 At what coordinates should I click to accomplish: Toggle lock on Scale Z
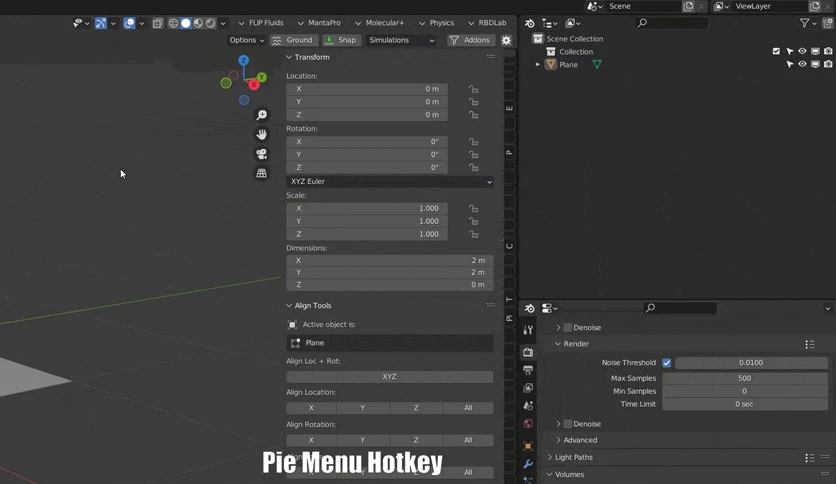(x=473, y=234)
